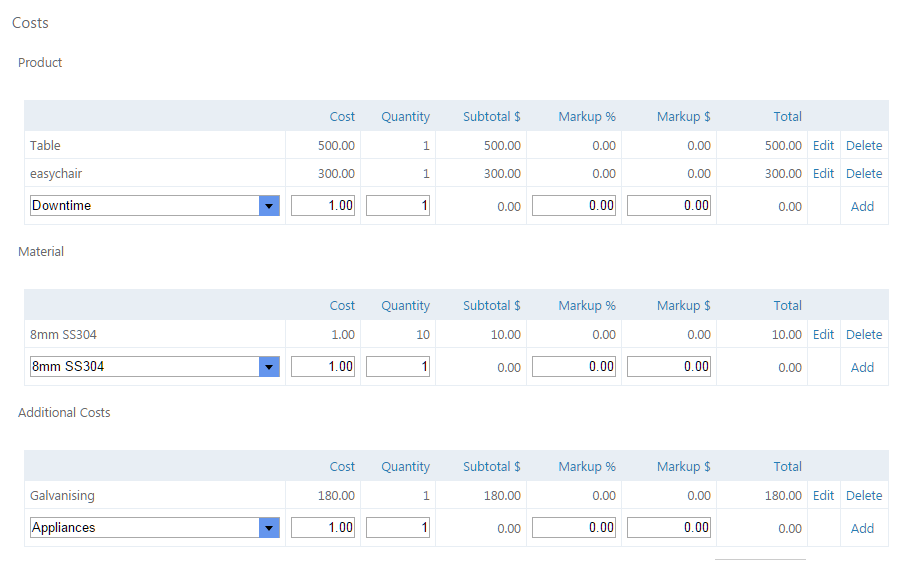Open the Appliances additional costs dropdown
Screen dimensions: 919x564
coord(269,528)
